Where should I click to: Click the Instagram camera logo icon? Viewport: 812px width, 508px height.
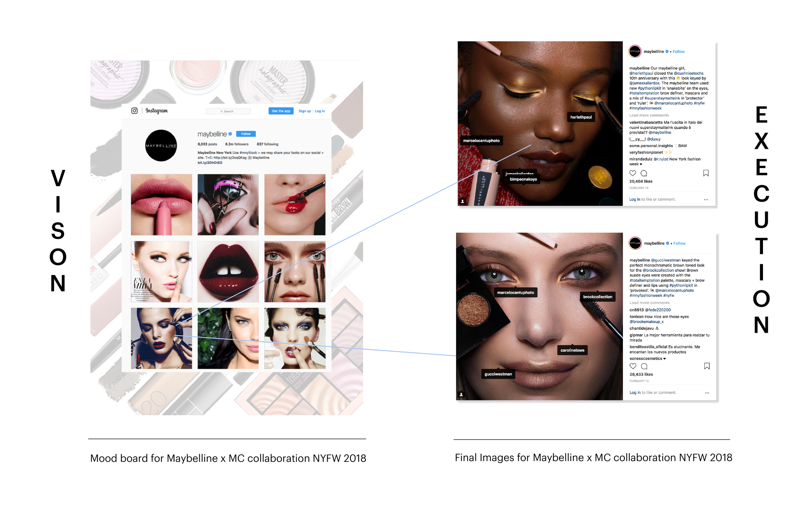134,111
